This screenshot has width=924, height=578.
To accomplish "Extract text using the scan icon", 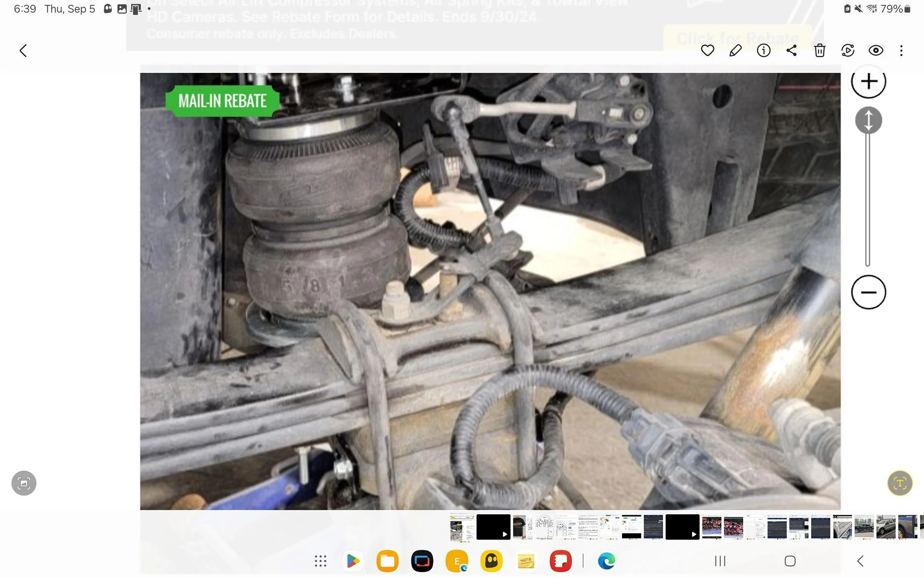I will point(900,483).
